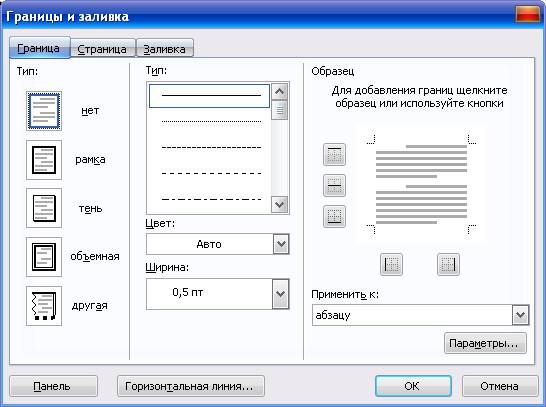Click the Параметры... button

point(485,343)
